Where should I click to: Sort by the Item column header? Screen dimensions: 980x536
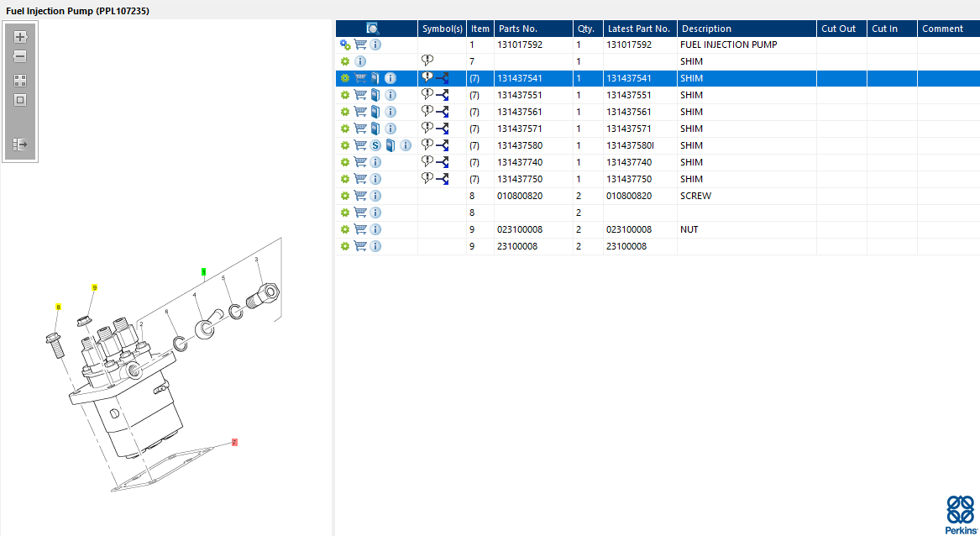(480, 29)
